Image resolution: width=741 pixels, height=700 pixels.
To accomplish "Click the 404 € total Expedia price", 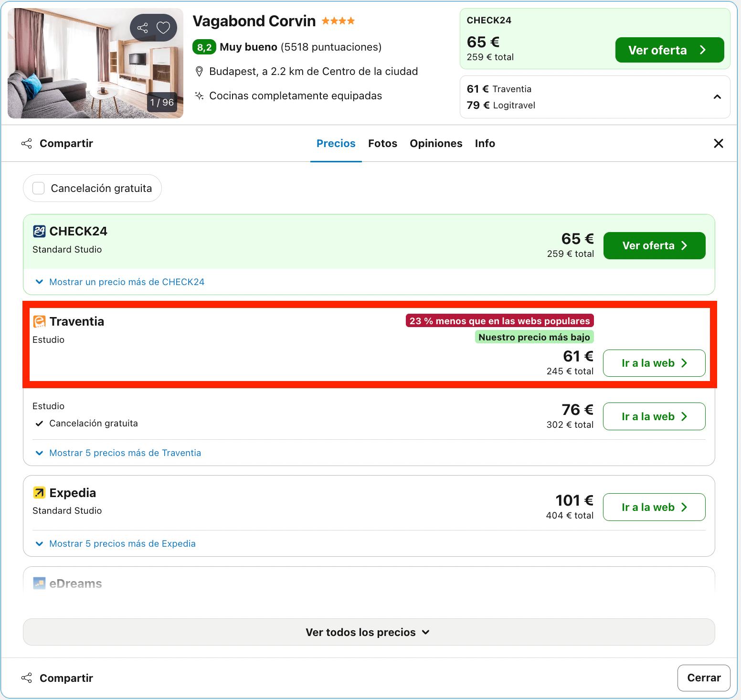I will [570, 515].
